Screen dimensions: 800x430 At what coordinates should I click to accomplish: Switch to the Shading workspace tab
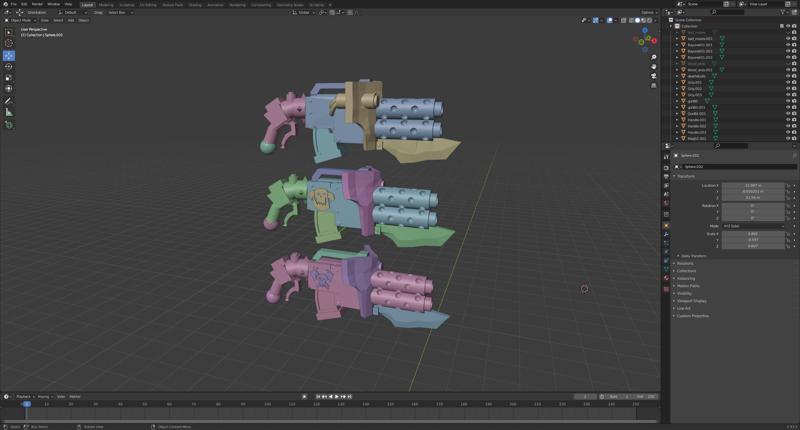click(195, 5)
